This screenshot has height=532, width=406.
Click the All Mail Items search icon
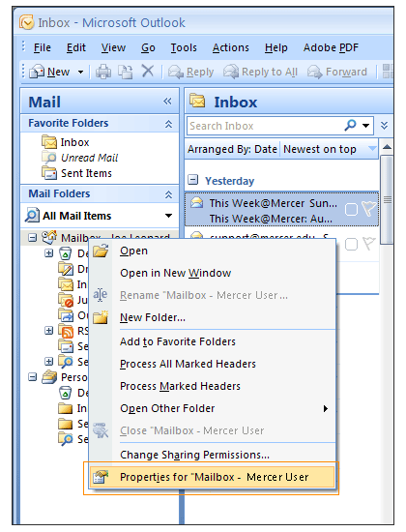(32, 216)
